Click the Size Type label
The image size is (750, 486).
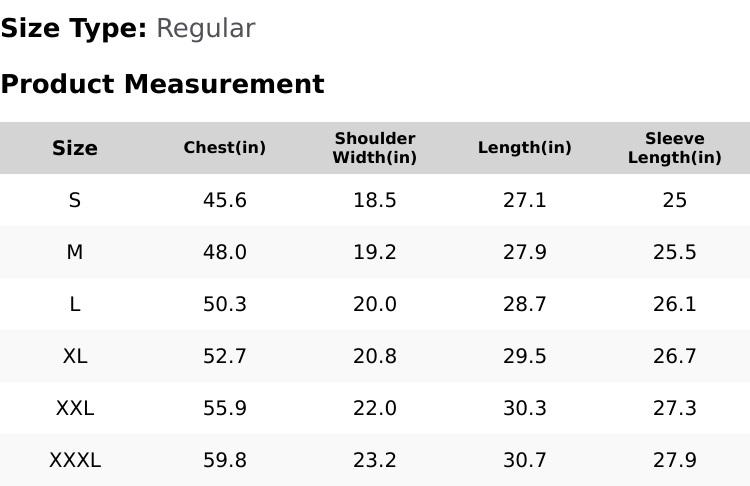coord(74,29)
